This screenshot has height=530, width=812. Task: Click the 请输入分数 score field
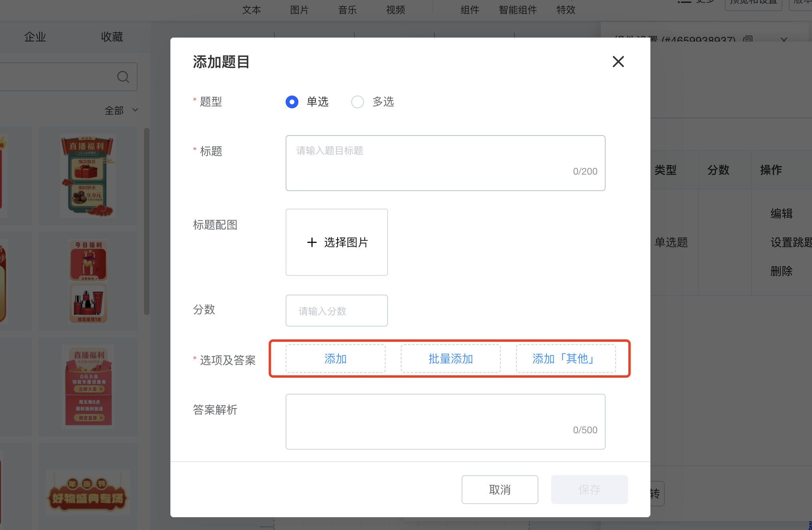[336, 311]
